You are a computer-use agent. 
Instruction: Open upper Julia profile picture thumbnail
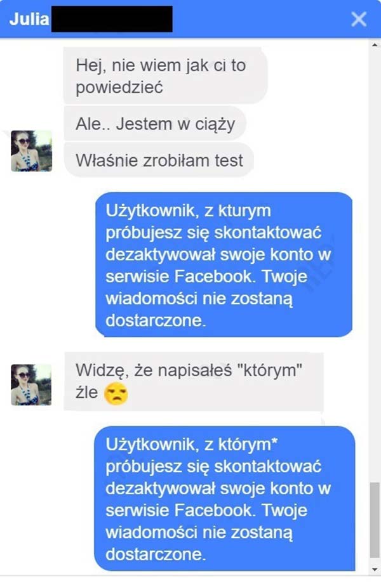pos(32,151)
